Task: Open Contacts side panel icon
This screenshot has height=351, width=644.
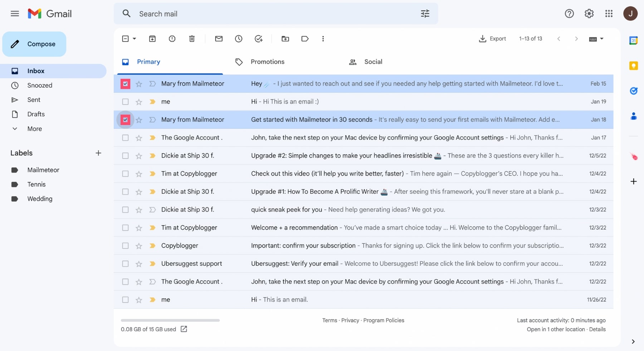Action: [634, 116]
